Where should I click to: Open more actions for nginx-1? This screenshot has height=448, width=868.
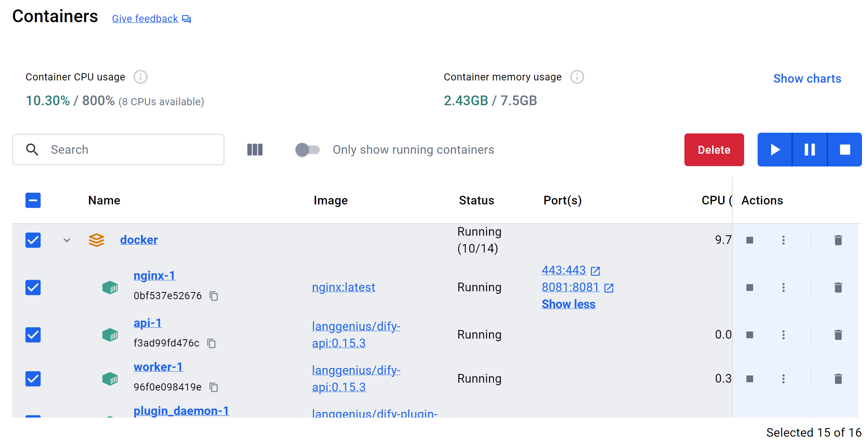point(784,288)
